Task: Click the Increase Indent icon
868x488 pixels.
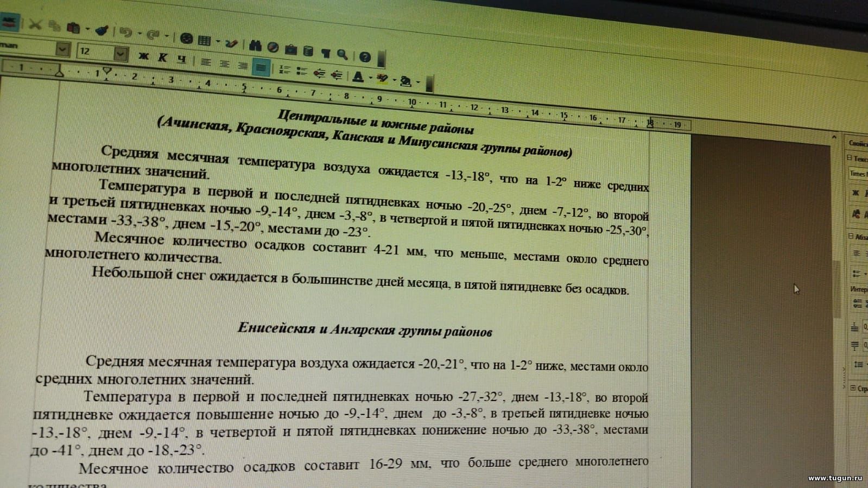Action: 337,74
